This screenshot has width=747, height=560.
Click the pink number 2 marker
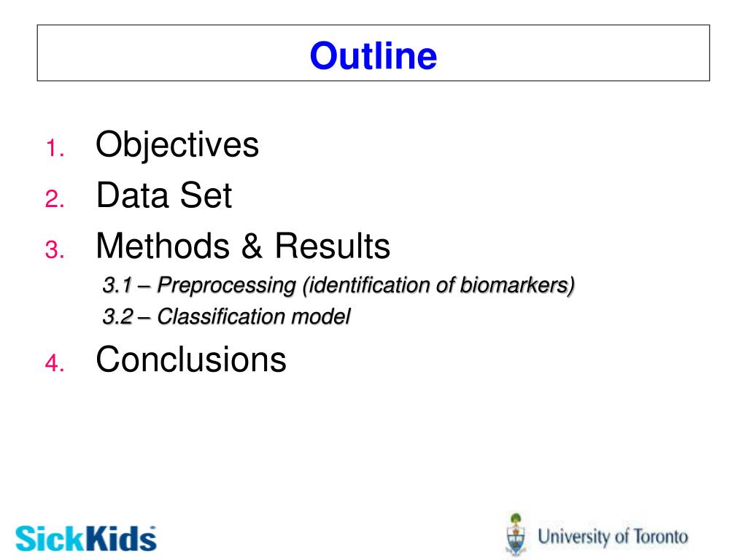[x=55, y=198]
